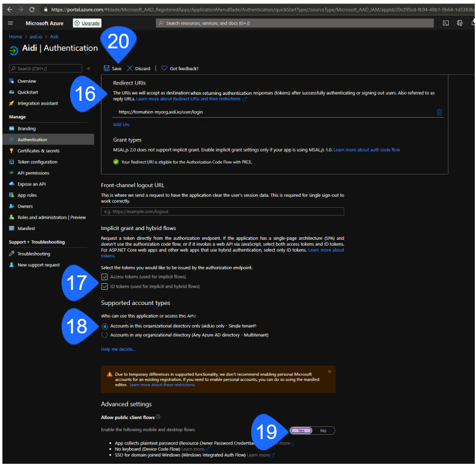Click the Save disk icon

point(106,68)
